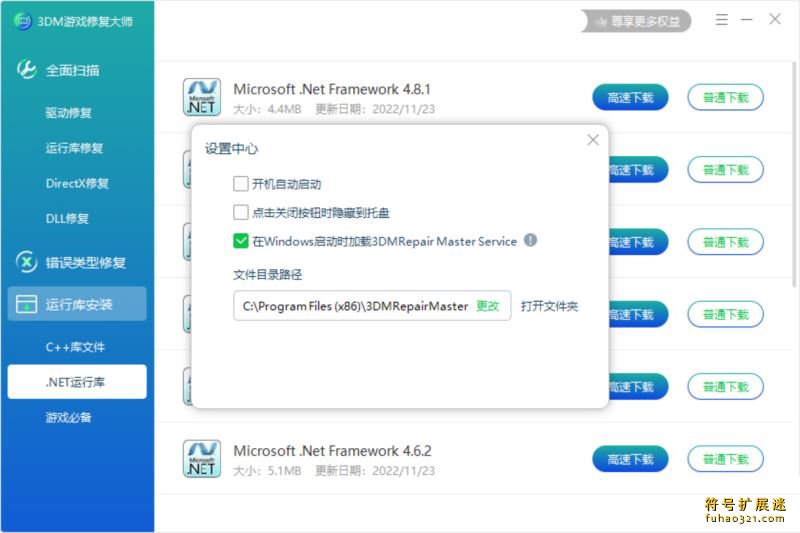Minimize the main window
Viewport: 800px width, 533px height.
(x=747, y=19)
